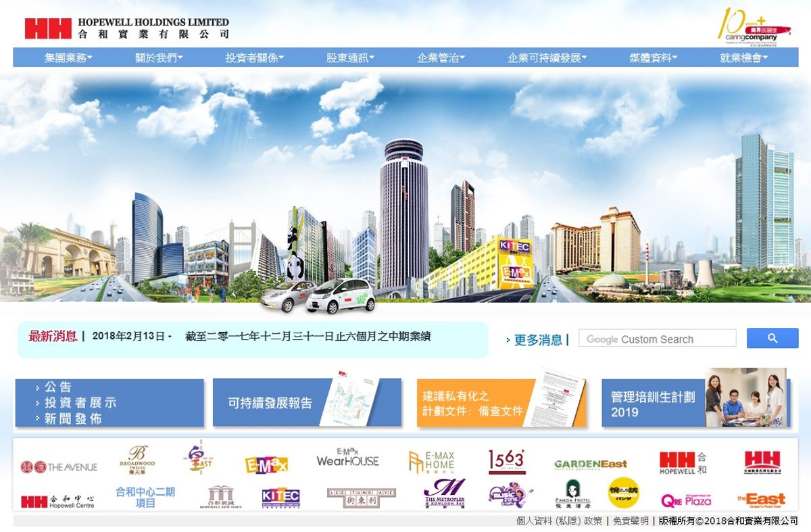Click the 最新消息 label
The image size is (811, 532).
tap(53, 336)
